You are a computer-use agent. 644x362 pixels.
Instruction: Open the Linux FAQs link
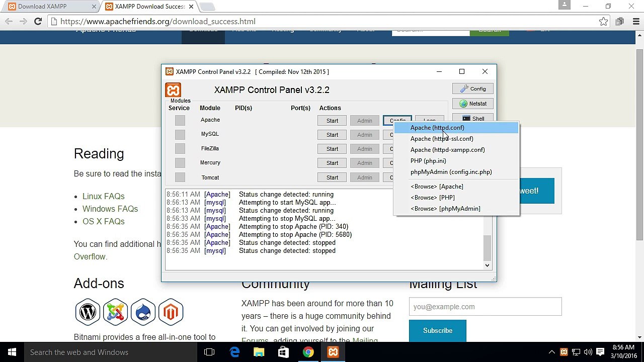tap(103, 196)
